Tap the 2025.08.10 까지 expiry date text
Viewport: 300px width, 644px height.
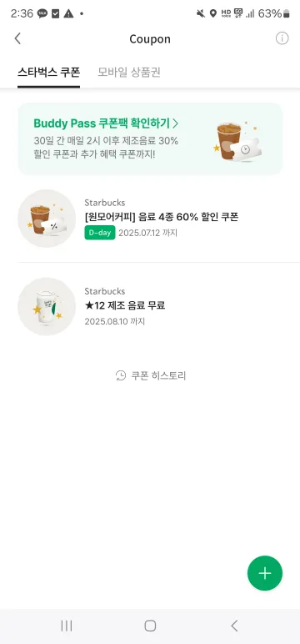(114, 322)
